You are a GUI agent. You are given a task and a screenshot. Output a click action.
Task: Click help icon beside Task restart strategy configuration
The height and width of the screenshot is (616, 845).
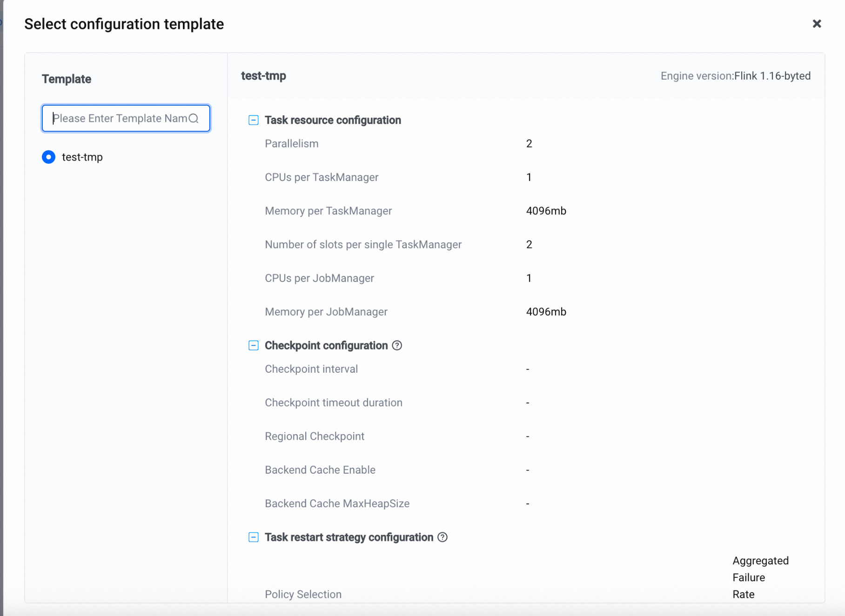443,537
